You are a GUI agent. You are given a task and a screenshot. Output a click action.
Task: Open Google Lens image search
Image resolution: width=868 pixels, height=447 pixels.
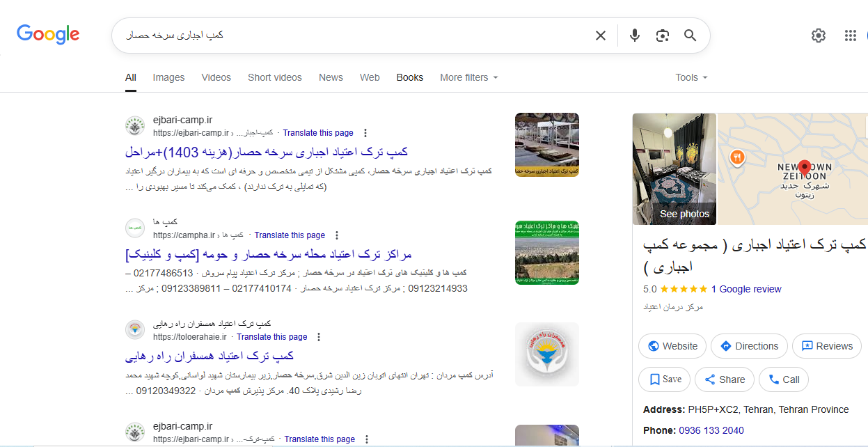(662, 36)
